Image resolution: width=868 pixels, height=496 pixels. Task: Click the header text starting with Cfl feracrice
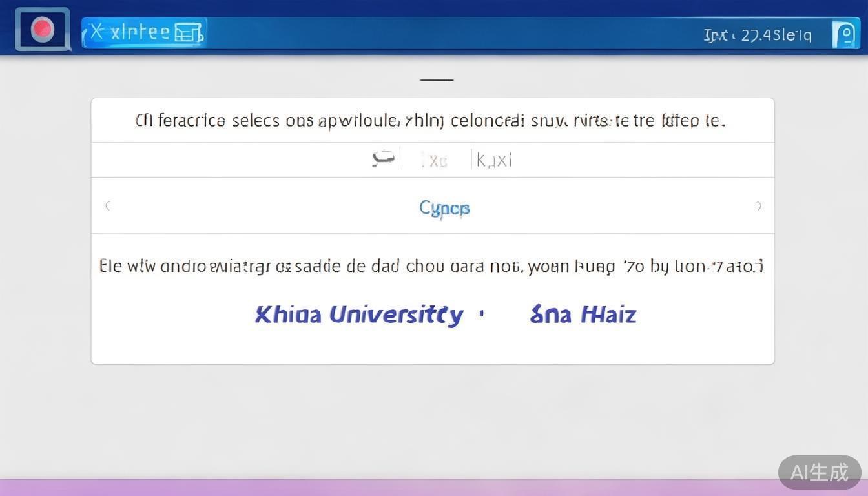(x=430, y=121)
